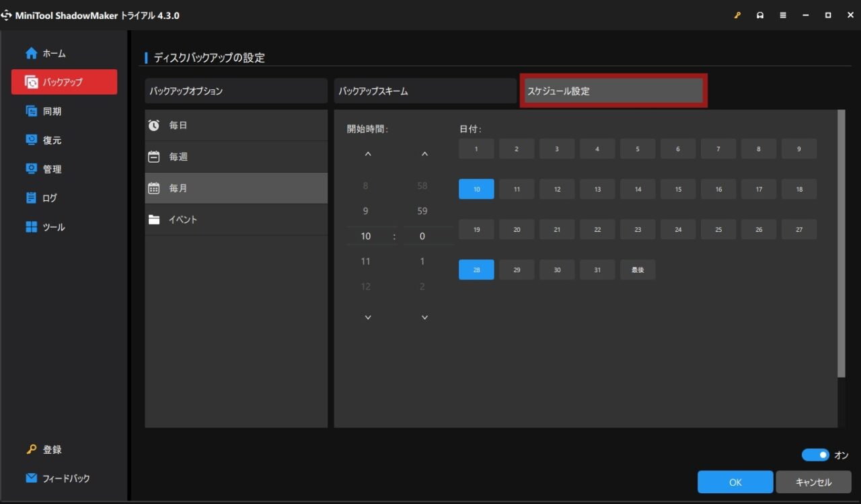This screenshot has height=504, width=861.
Task: Select day 1 in the date grid
Action: [476, 149]
